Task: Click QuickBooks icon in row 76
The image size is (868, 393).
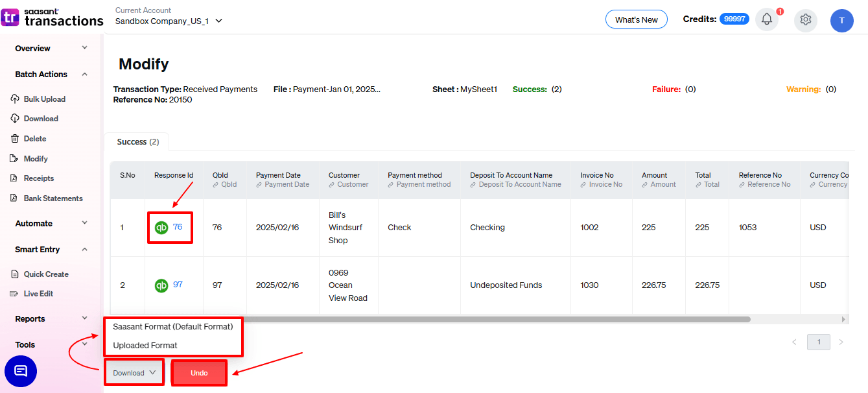Action: 161,228
